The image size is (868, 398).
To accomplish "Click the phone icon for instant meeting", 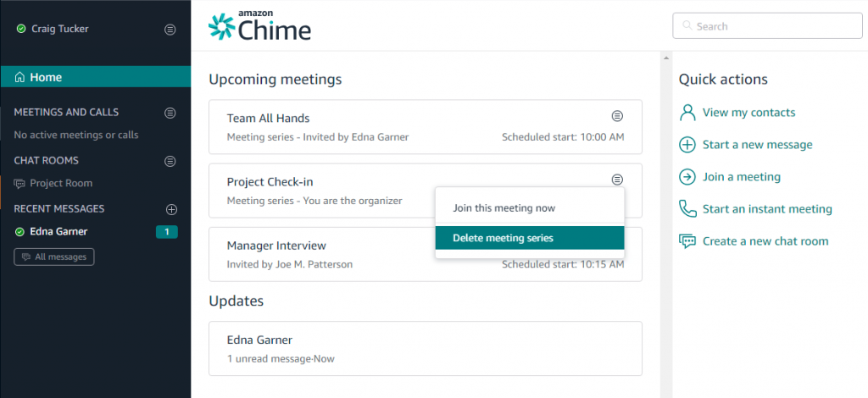I will (687, 209).
